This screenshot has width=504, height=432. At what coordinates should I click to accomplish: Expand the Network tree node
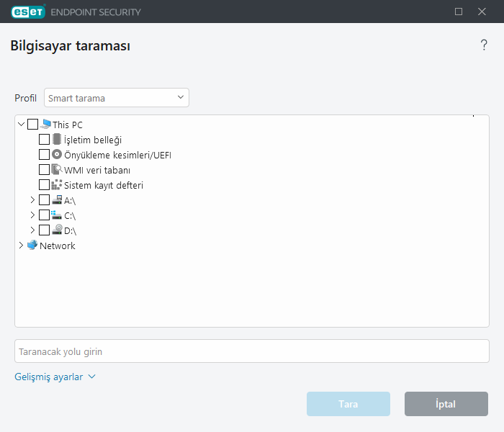tap(21, 246)
